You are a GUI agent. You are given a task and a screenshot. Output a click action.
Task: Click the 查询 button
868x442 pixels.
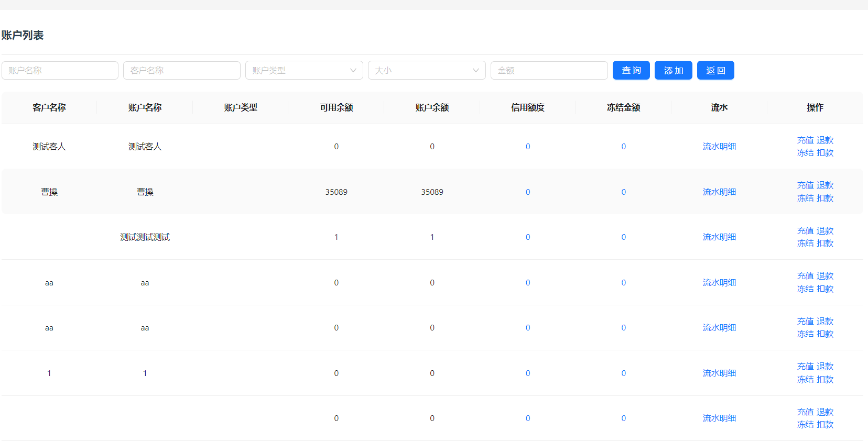coord(631,70)
